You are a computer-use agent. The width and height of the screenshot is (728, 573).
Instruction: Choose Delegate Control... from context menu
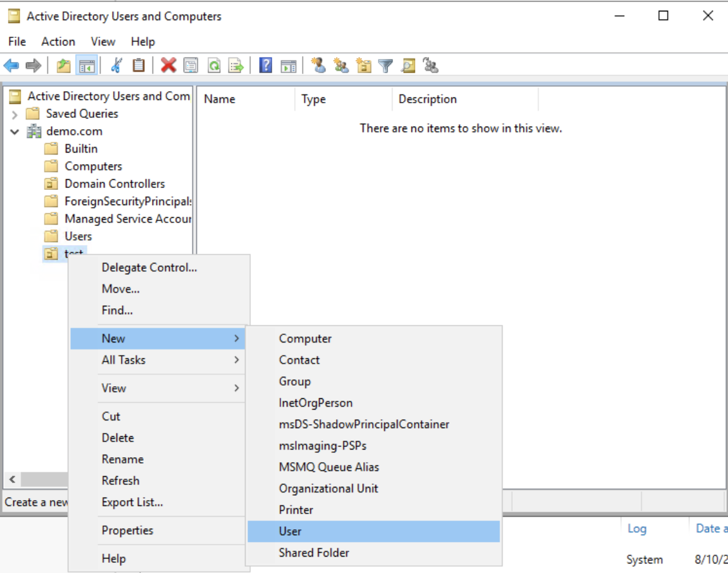point(158,267)
